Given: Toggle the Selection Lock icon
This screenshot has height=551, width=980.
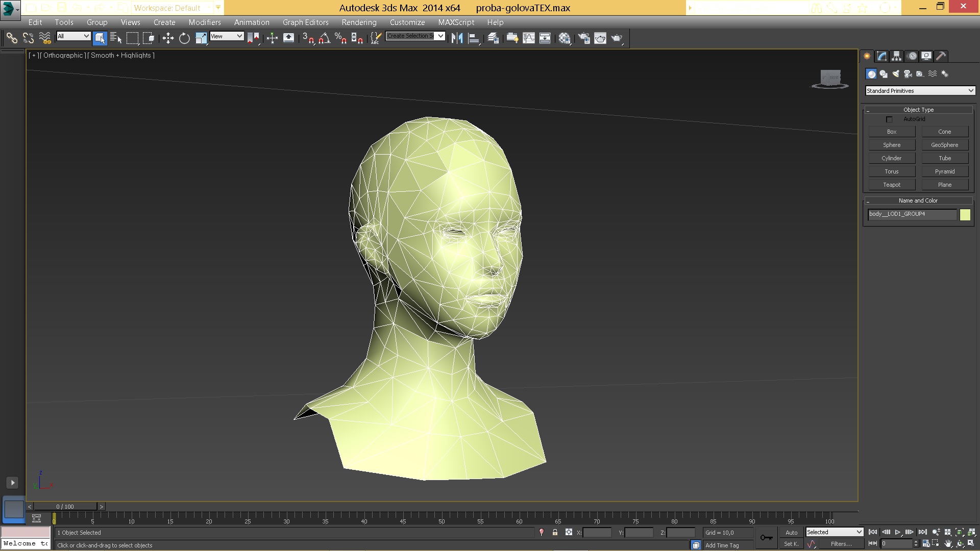Looking at the screenshot, I should (x=555, y=532).
